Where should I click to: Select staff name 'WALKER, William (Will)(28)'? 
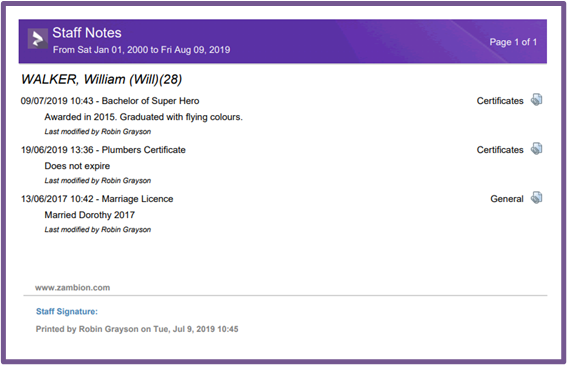102,79
